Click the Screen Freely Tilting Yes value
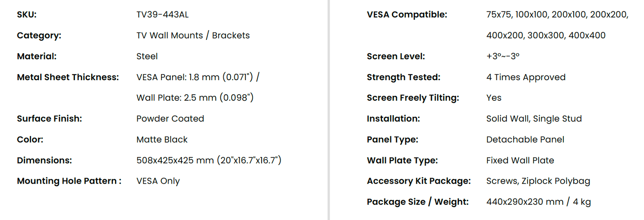Screen dimensions: 644x220 (x=494, y=98)
